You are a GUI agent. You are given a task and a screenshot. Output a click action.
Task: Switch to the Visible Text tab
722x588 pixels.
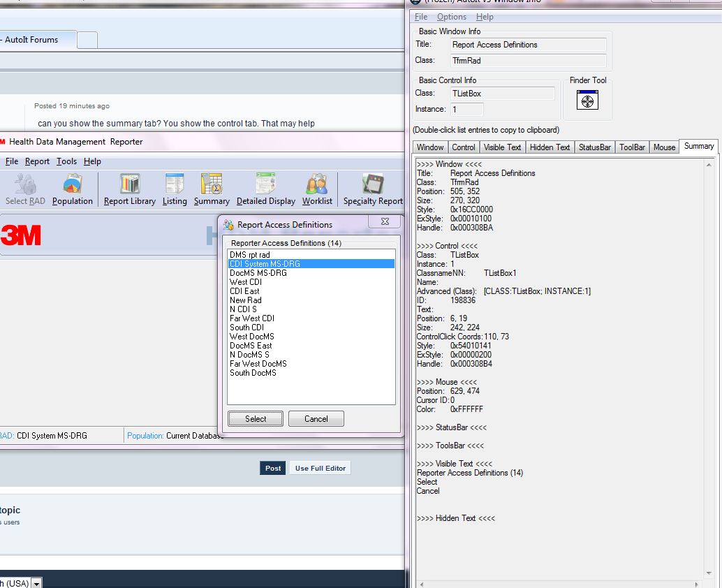(x=502, y=147)
